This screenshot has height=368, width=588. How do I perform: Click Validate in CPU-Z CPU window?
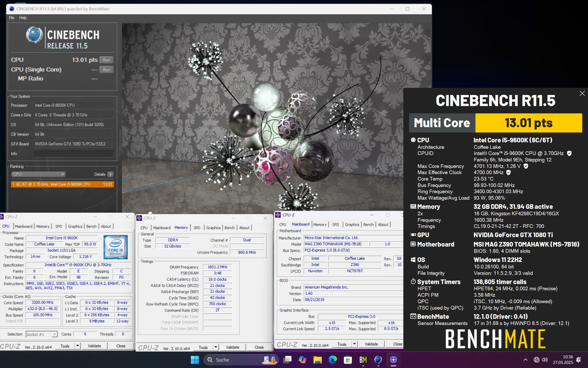coord(94,346)
